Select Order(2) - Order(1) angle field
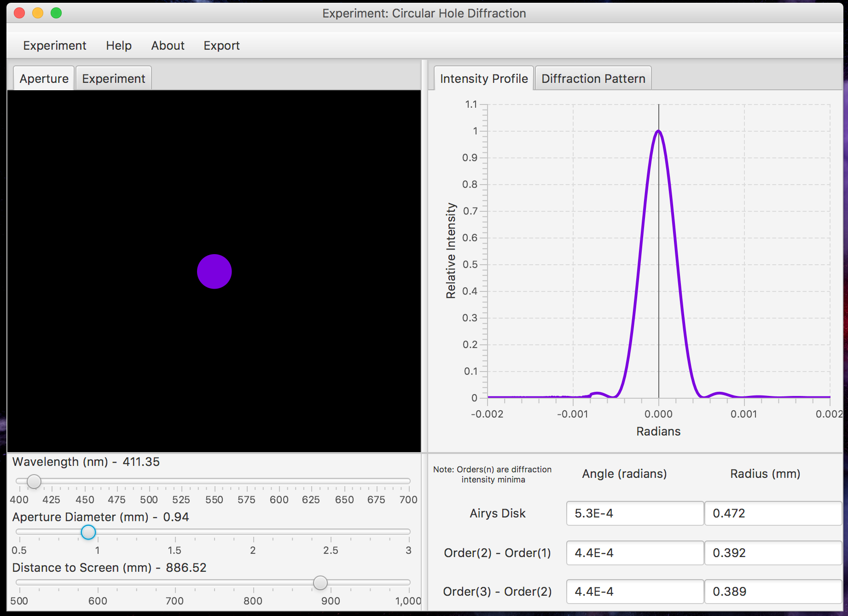Screen dimensions: 848x616 pyautogui.click(x=635, y=553)
